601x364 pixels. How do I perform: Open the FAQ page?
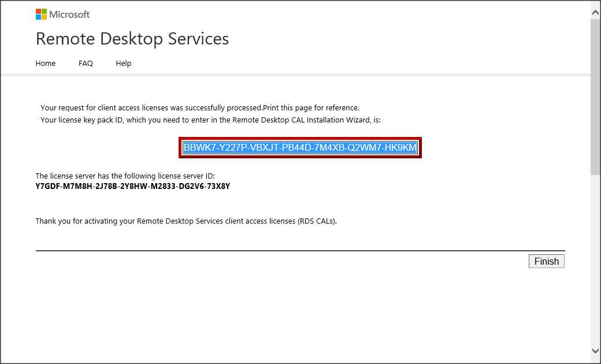86,64
